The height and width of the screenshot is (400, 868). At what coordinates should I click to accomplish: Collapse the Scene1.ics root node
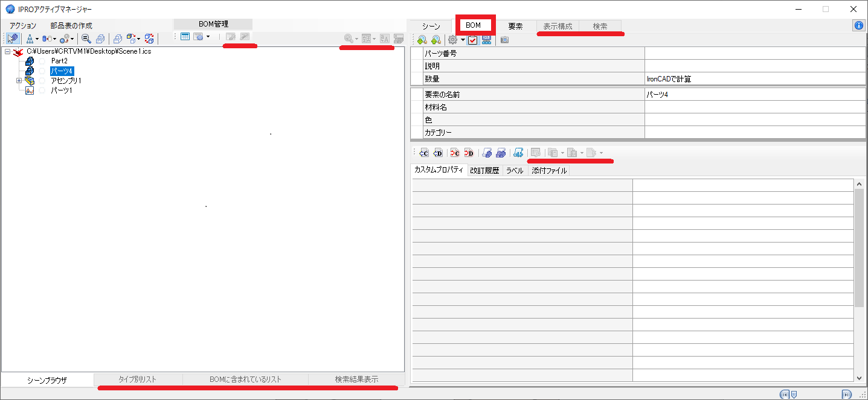point(7,52)
